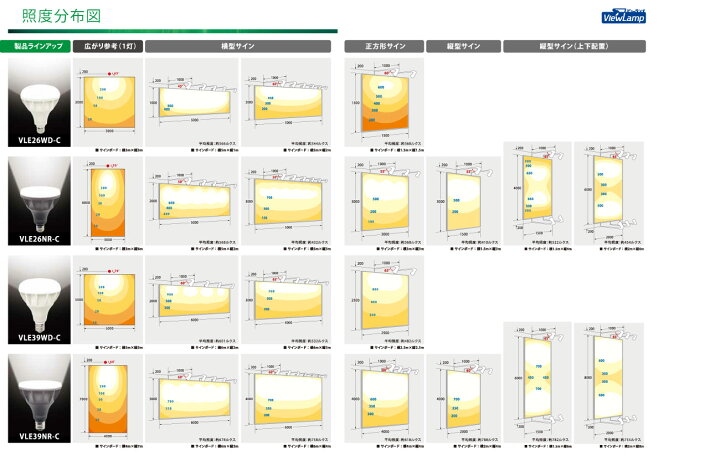This screenshot has height=471, width=720.
Task: Open VLE26NR-C left top-bottom vertical diagram
Action: coord(538,194)
